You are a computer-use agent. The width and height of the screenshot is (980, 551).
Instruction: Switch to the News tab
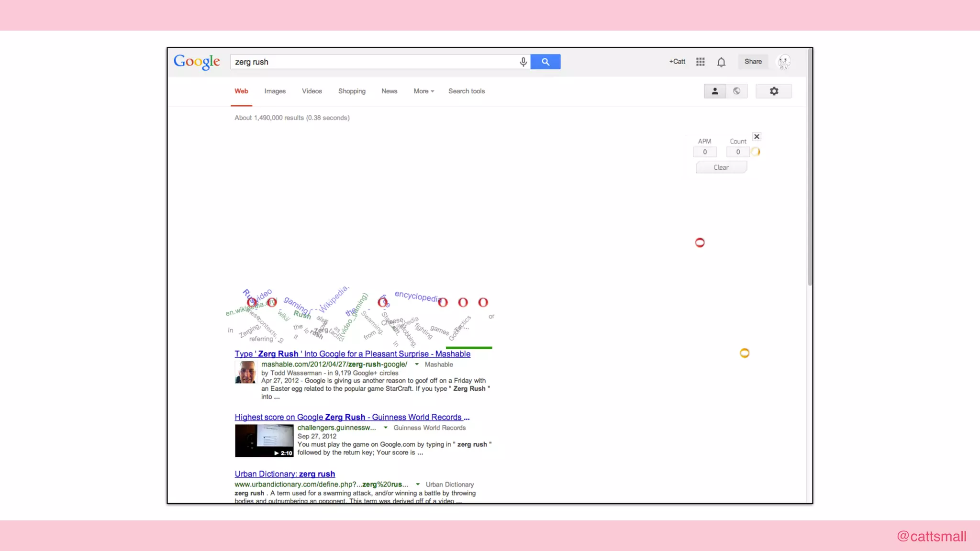point(389,91)
